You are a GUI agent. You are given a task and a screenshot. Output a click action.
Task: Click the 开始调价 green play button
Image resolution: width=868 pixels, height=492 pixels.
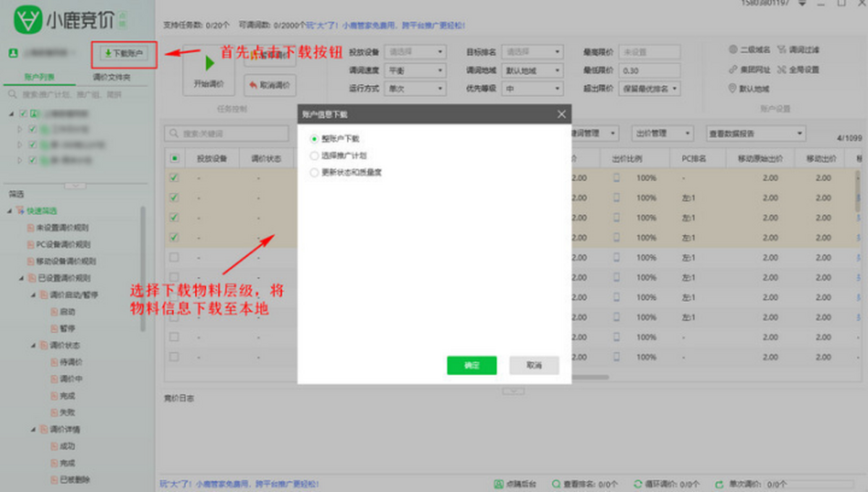[x=209, y=70]
